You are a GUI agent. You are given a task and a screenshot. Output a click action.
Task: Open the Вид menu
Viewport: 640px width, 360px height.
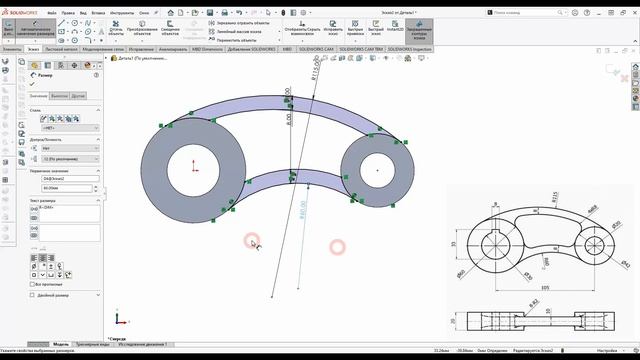83,13
